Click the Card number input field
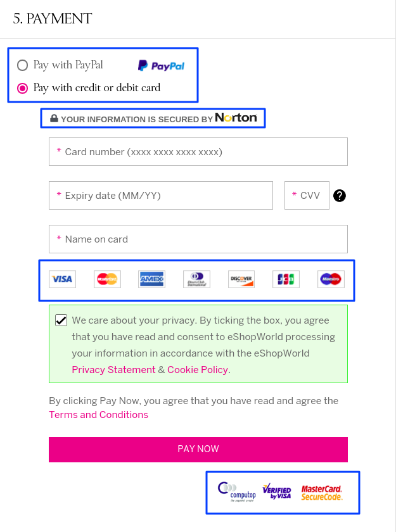Viewport: 396px width, 532px height. pyautogui.click(x=198, y=151)
